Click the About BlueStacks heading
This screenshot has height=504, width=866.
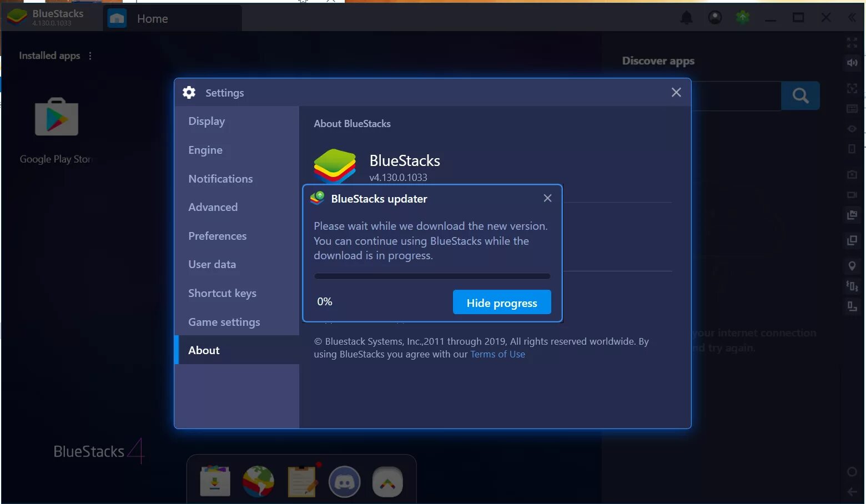pos(352,124)
